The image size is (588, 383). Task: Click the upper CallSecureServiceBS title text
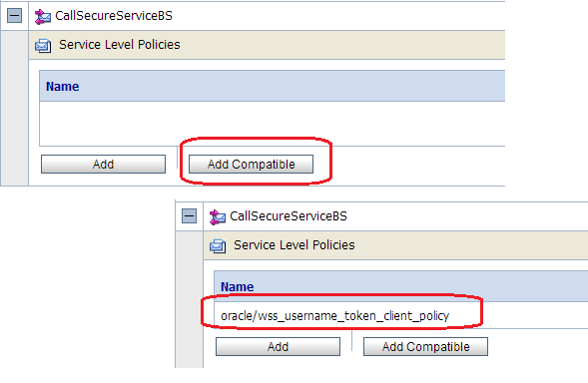pos(114,16)
